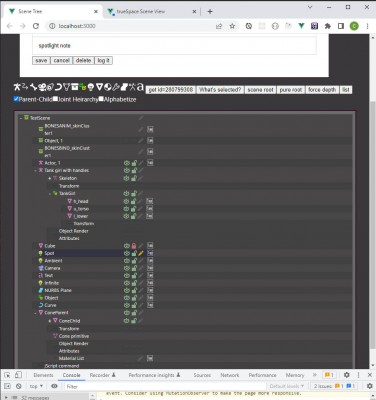Enable the Joint Heirarchy checkbox

(x=55, y=99)
